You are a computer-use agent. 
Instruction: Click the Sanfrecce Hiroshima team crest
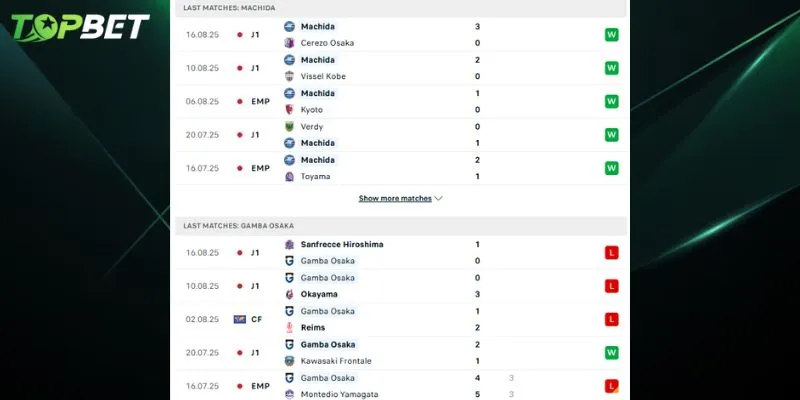point(290,244)
